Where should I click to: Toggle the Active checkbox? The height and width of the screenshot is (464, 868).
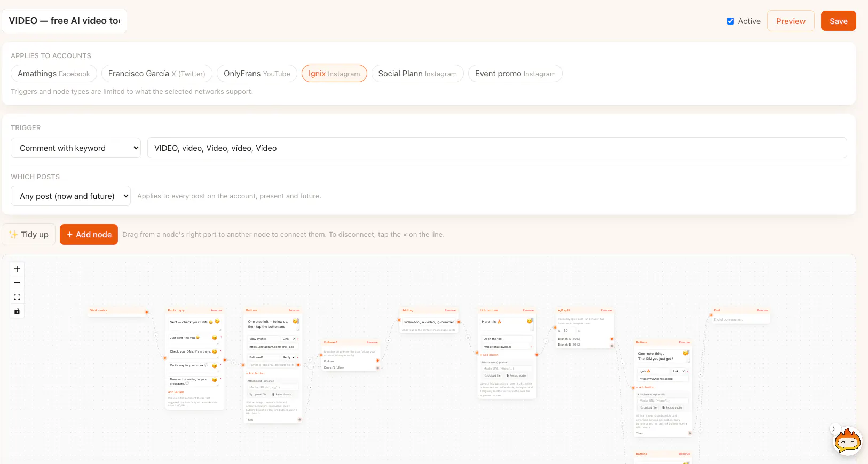(x=730, y=21)
